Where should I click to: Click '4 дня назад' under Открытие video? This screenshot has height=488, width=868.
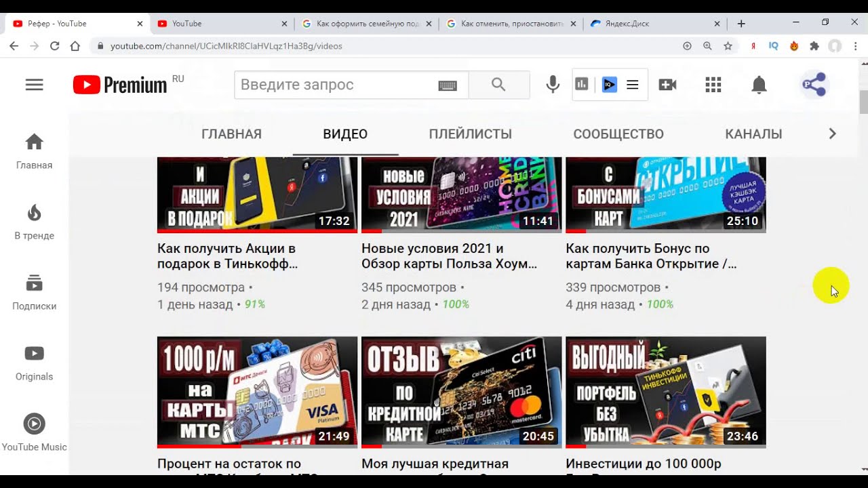(600, 305)
